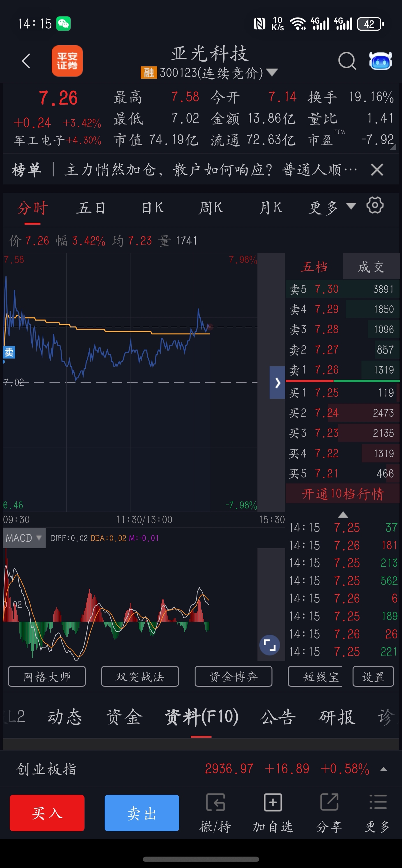Tap the back arrow icon
This screenshot has width=402, height=868.
pyautogui.click(x=26, y=61)
